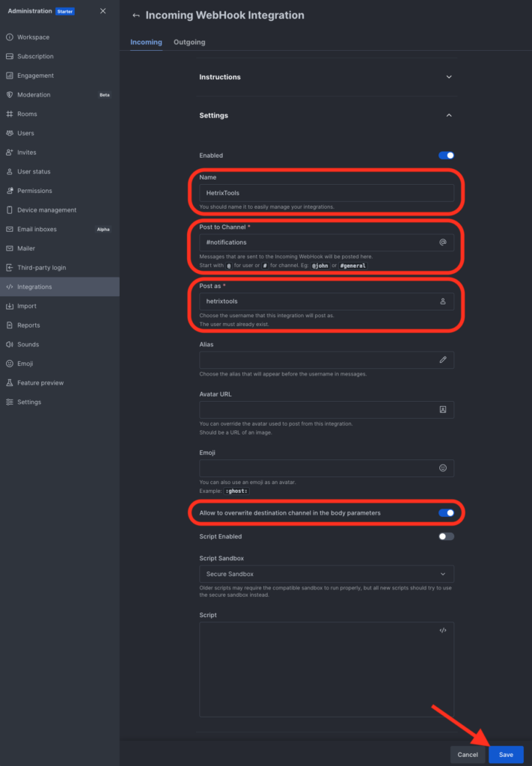Close the Administration sidebar panel

tap(103, 11)
